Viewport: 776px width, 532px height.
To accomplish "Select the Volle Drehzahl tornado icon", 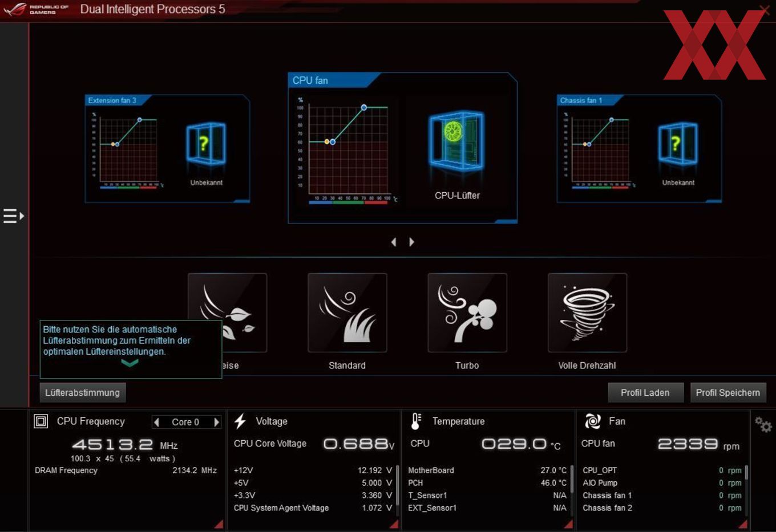I will click(587, 312).
